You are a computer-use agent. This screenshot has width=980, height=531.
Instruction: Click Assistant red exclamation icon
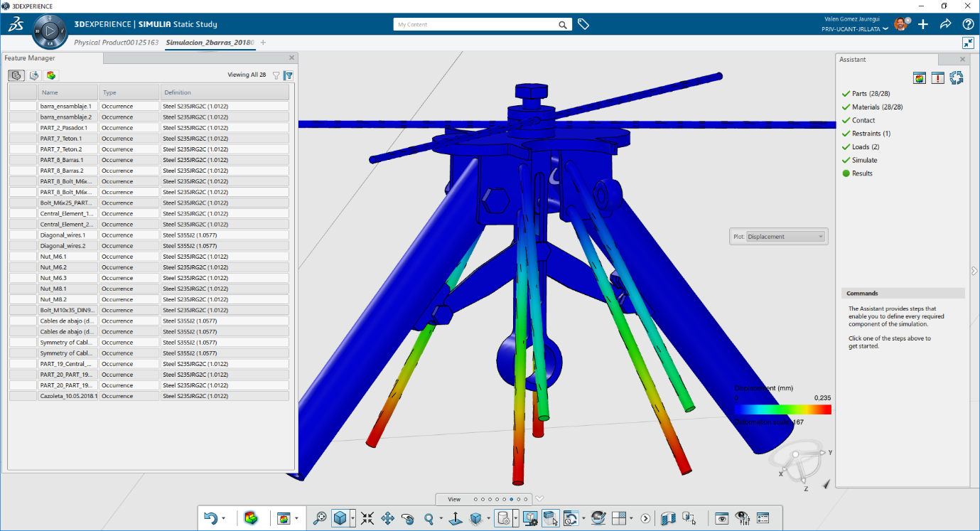tap(938, 78)
